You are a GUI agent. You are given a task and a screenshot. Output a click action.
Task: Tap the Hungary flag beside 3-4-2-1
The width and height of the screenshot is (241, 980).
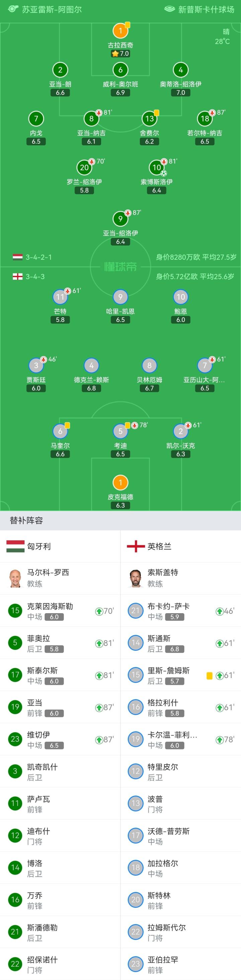(x=17, y=257)
